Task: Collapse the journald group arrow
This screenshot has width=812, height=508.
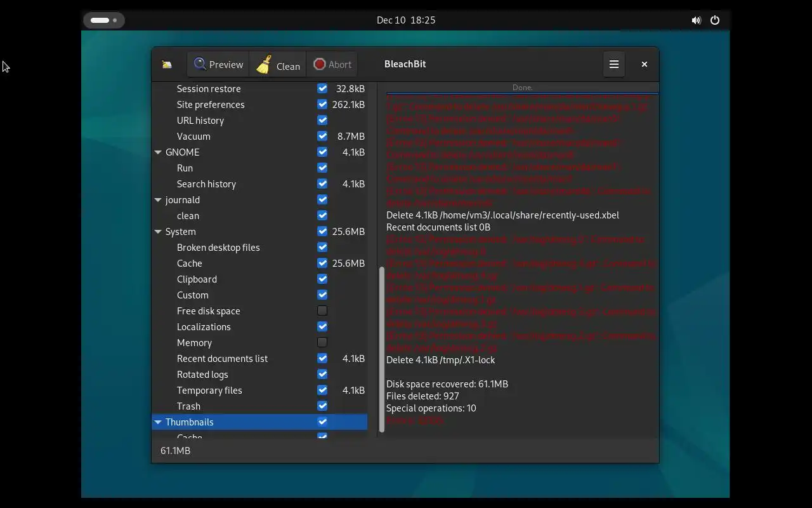Action: pos(158,200)
